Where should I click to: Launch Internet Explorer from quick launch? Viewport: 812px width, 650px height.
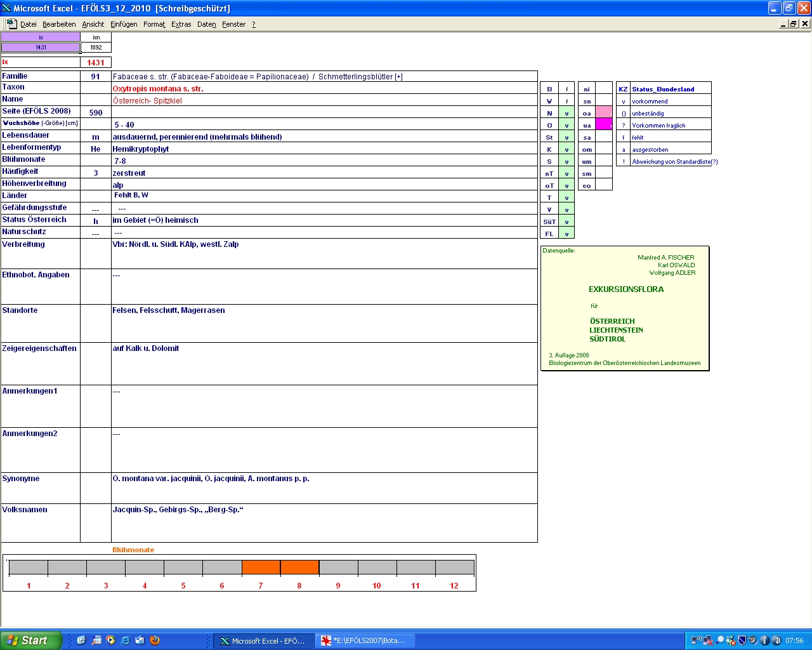tap(125, 640)
